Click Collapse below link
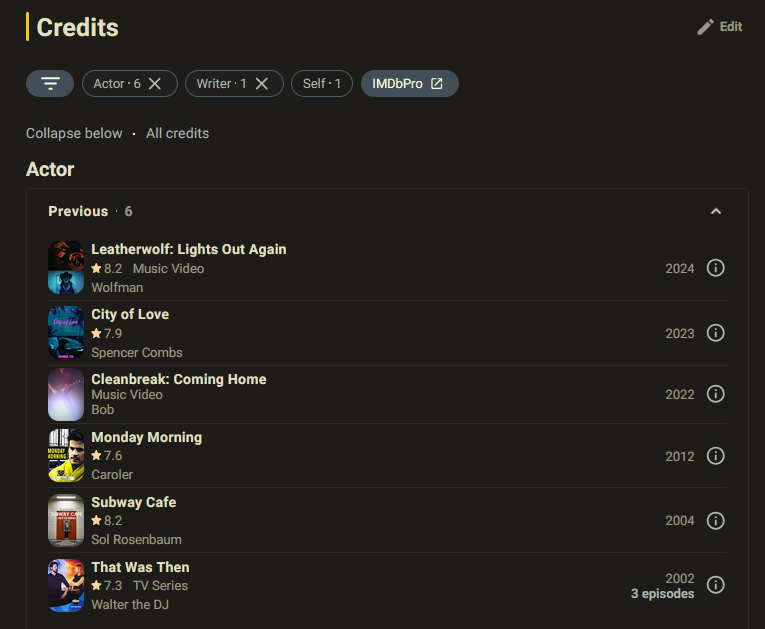Screen dimensions: 765x629 74,133
